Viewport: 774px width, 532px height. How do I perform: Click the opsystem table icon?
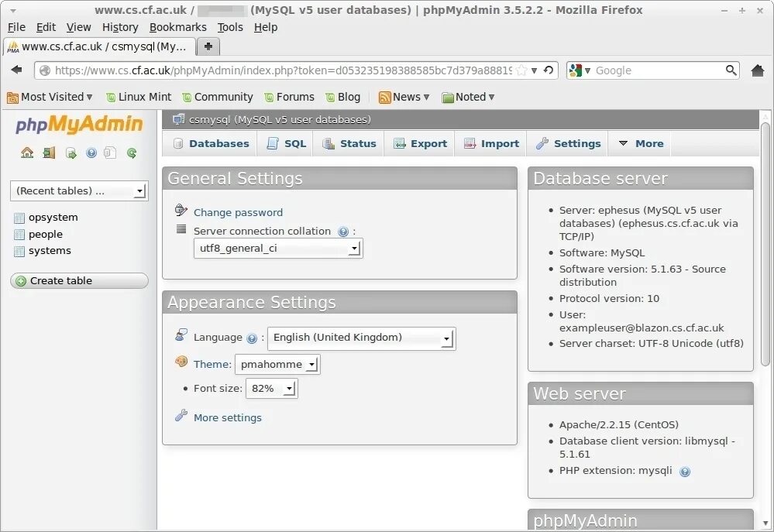point(19,218)
